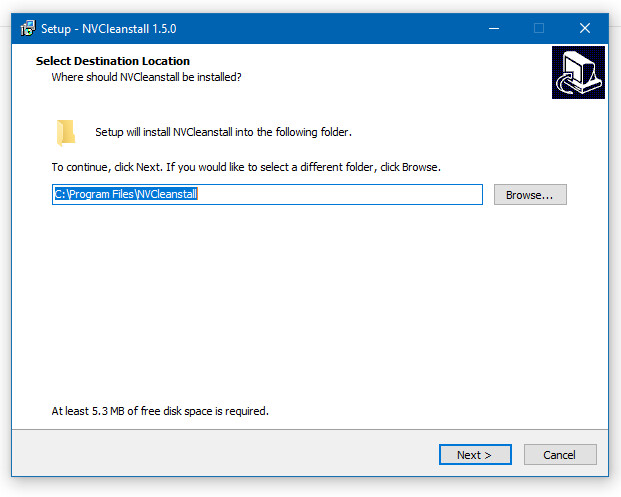Click the destination folder path field

tap(267, 194)
